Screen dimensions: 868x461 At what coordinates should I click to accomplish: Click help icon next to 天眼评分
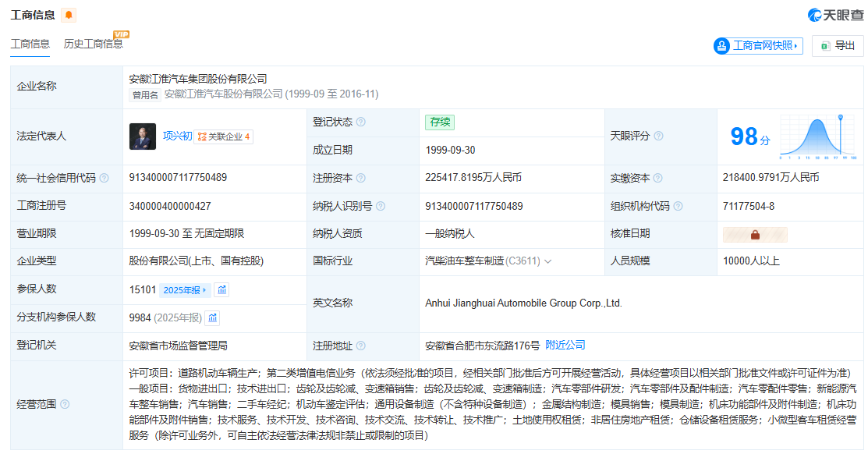click(658, 137)
